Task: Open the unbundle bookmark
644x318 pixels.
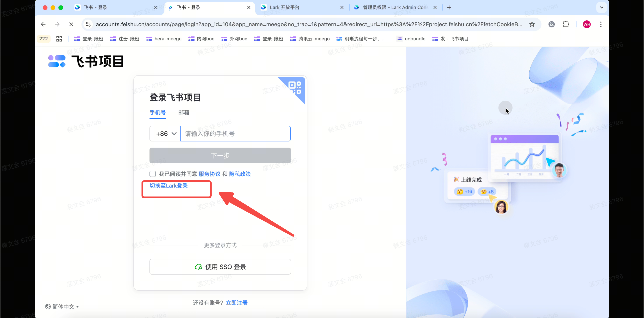Action: [411, 39]
